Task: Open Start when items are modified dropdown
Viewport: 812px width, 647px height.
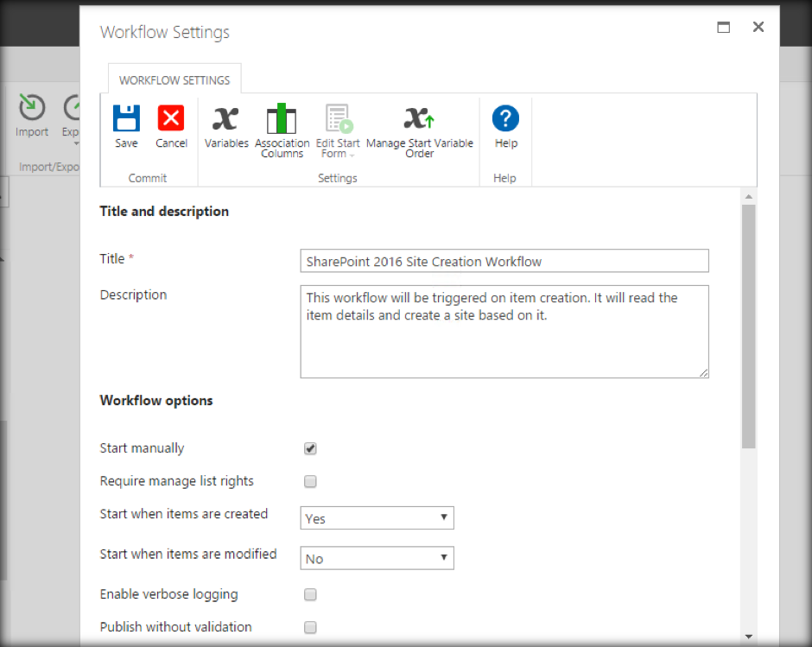Action: [x=377, y=558]
